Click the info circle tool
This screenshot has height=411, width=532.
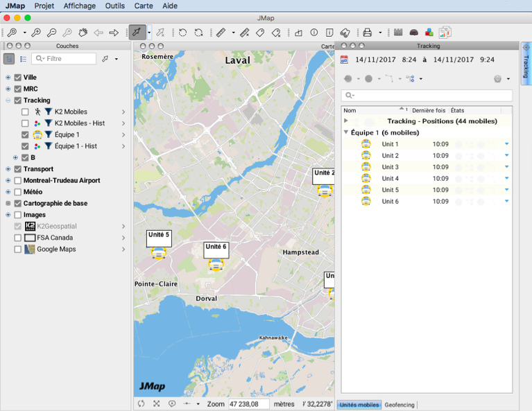click(314, 33)
